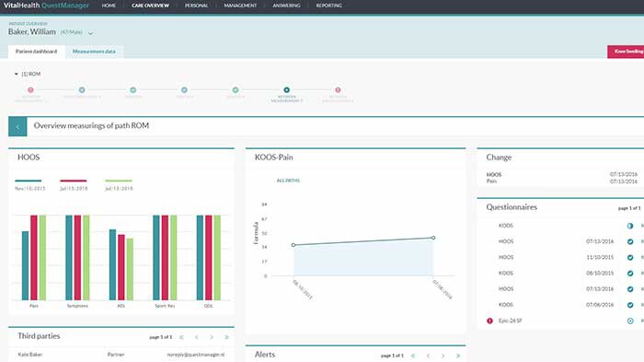
Task: Click the teal bar of the Pain group
Action: (x=25, y=265)
